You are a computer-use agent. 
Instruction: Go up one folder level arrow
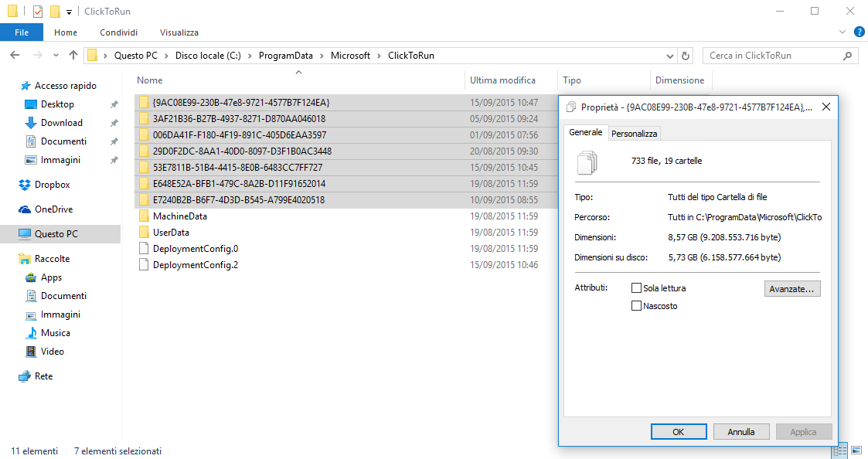coord(73,56)
